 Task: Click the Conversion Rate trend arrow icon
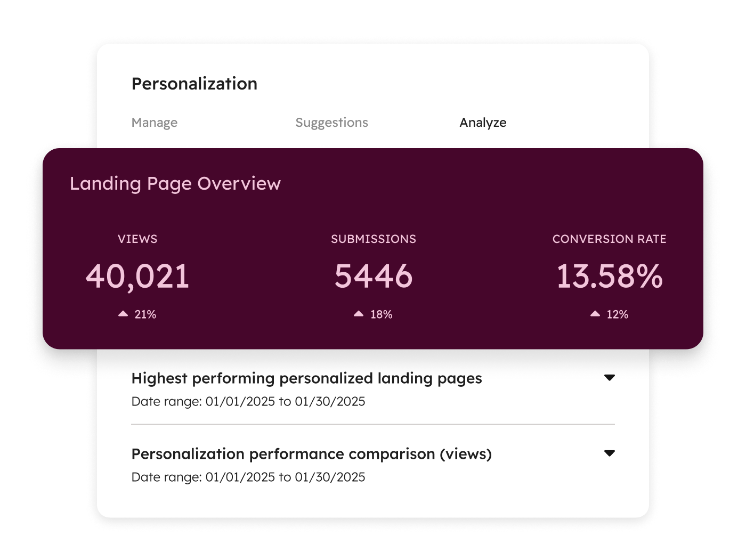tap(595, 314)
